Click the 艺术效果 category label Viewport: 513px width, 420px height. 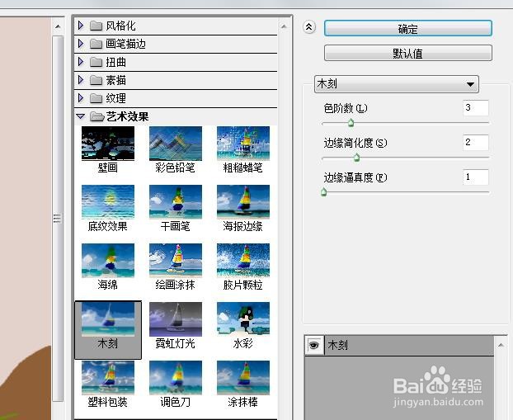[x=127, y=116]
